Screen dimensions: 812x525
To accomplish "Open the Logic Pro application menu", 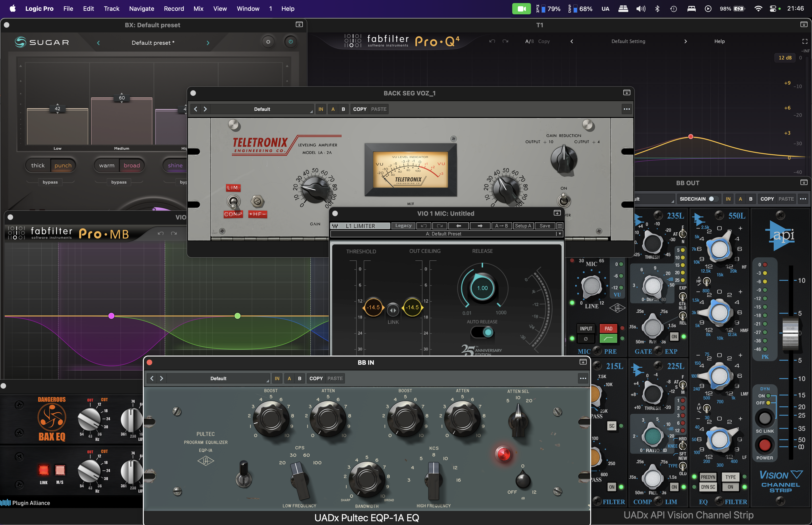I will pos(39,8).
